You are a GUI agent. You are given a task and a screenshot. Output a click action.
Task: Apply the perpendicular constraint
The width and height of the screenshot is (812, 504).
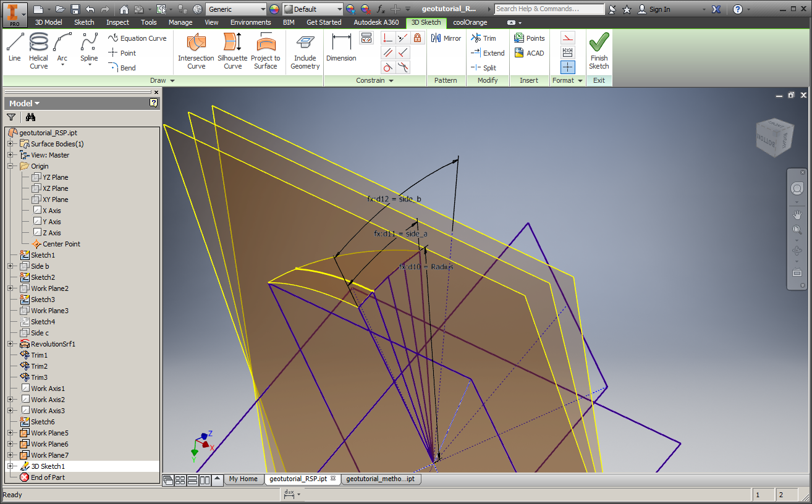pyautogui.click(x=403, y=52)
